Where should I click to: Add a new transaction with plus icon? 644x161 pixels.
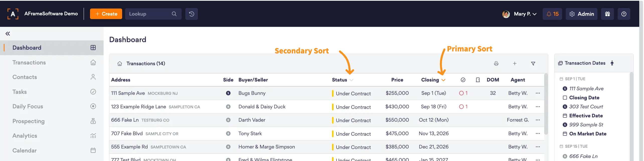click(x=514, y=64)
